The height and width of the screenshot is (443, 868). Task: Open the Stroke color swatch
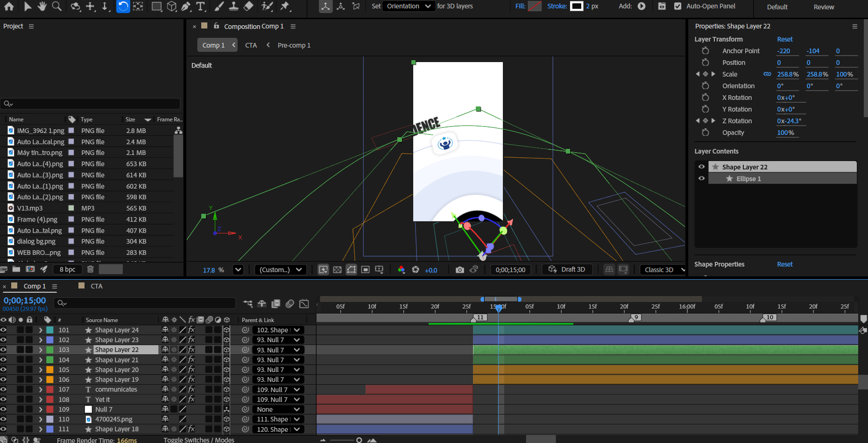577,6
